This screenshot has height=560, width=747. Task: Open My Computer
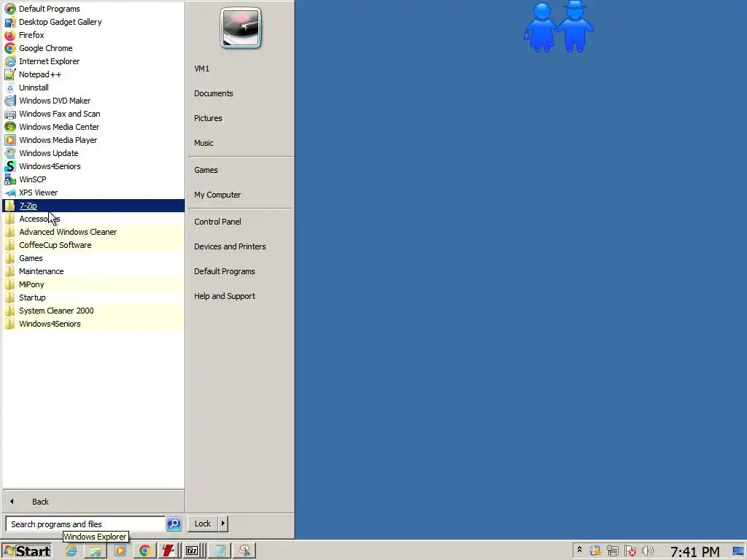[x=241, y=195]
